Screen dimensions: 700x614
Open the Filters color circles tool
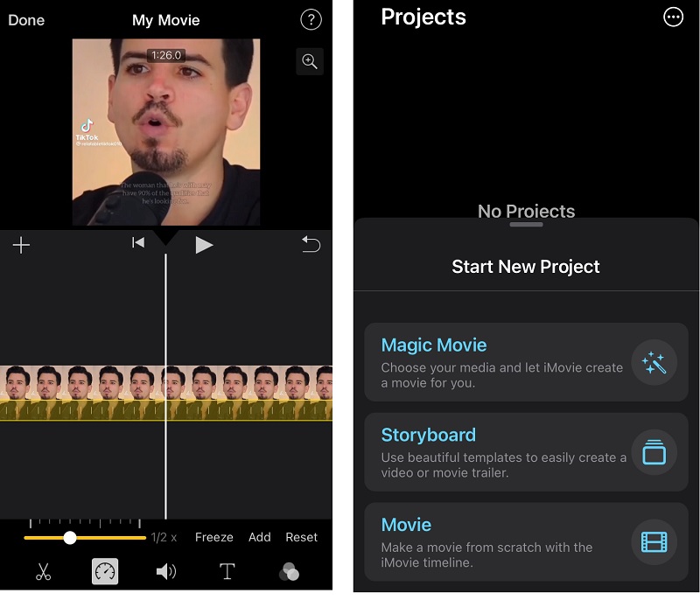[x=289, y=572]
